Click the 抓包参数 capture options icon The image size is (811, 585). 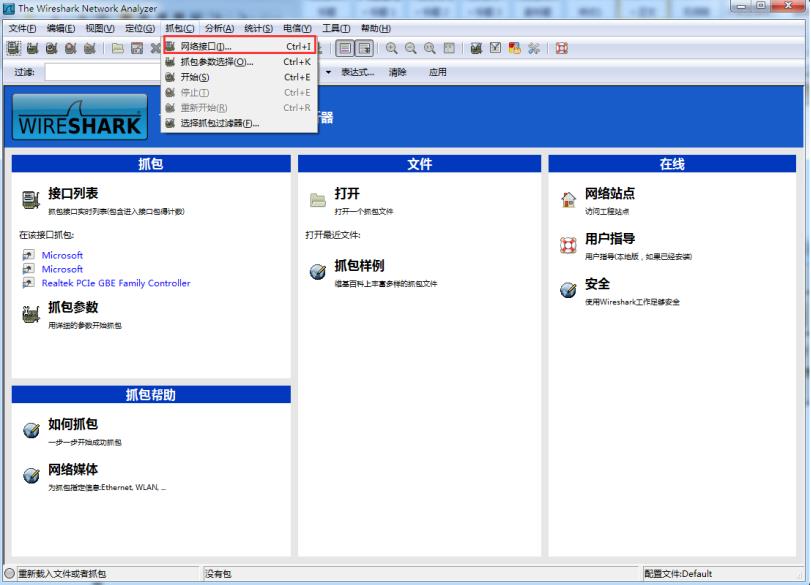[x=31, y=313]
